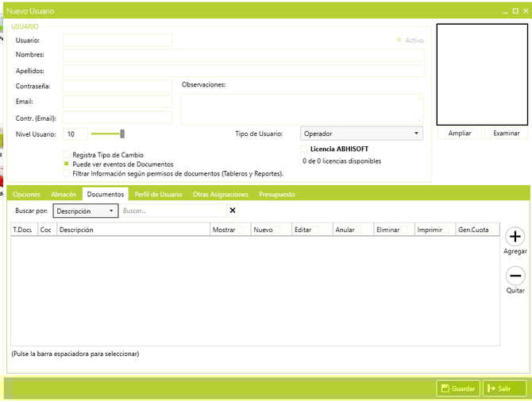
Task: Toggle Puede ver eventos de Documentos
Action: [67, 164]
